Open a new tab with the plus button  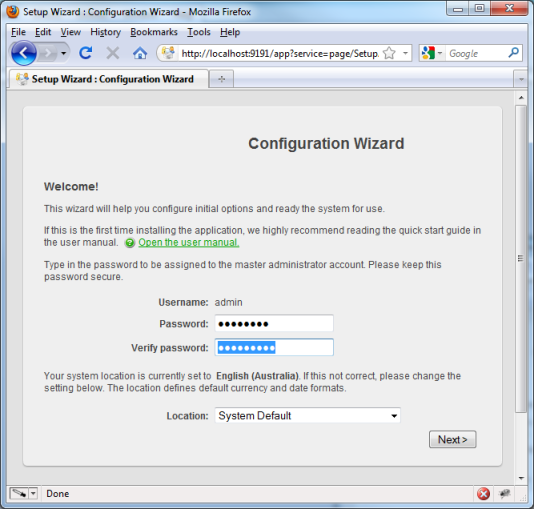click(221, 79)
